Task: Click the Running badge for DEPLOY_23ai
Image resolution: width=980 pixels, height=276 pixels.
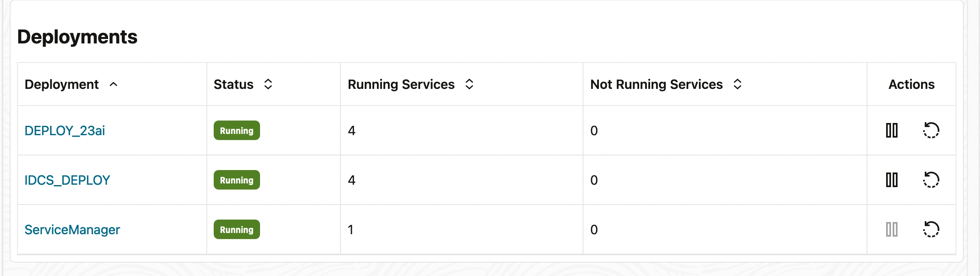Action: click(236, 131)
